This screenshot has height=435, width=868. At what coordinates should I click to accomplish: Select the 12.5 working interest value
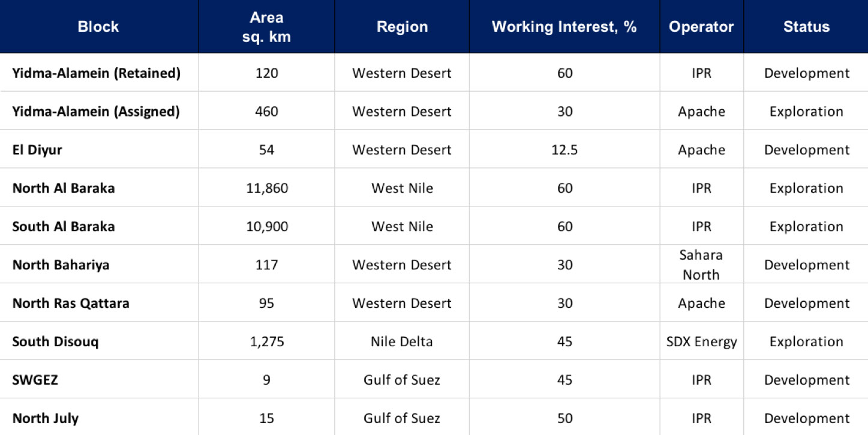pyautogui.click(x=564, y=150)
